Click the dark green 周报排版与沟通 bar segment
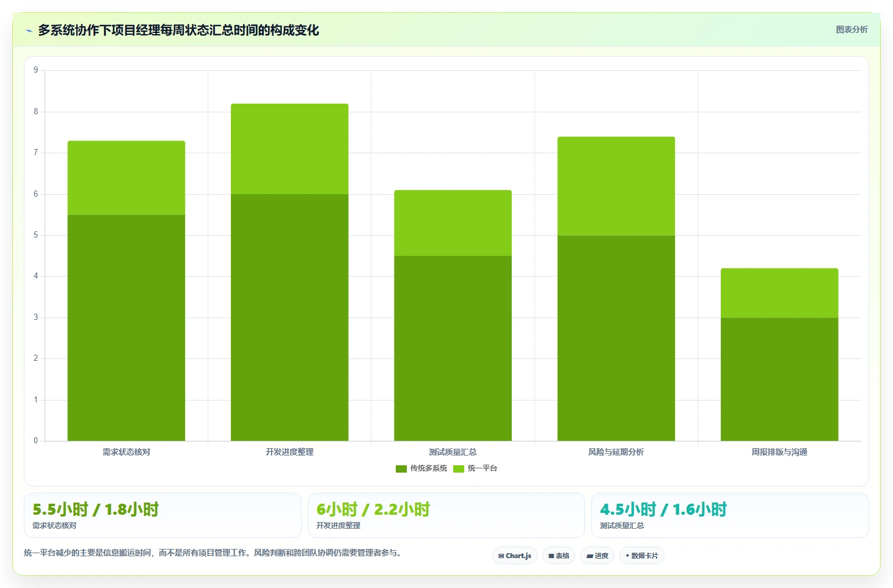This screenshot has height=588, width=893. [779, 379]
